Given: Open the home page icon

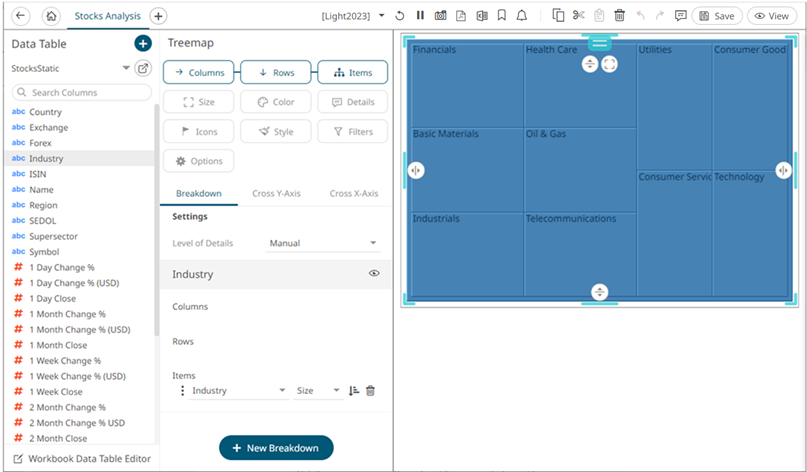Looking at the screenshot, I should click(51, 16).
